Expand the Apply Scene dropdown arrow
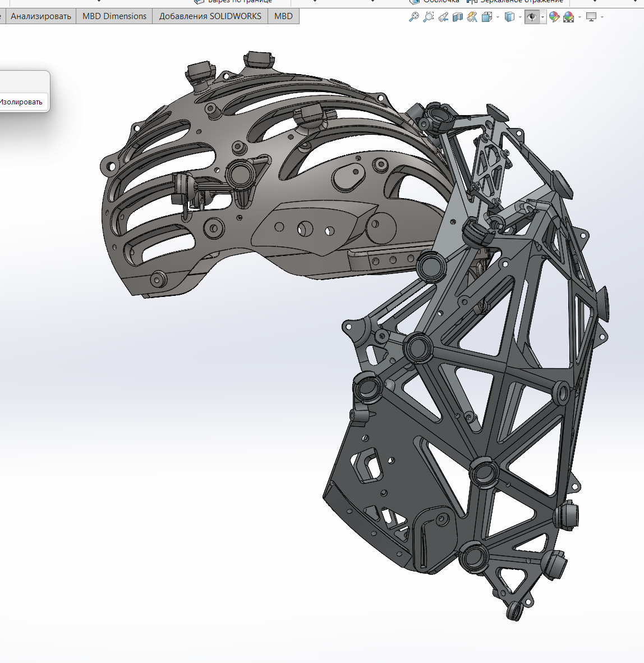Screen dimensions: 644x663 point(579,17)
